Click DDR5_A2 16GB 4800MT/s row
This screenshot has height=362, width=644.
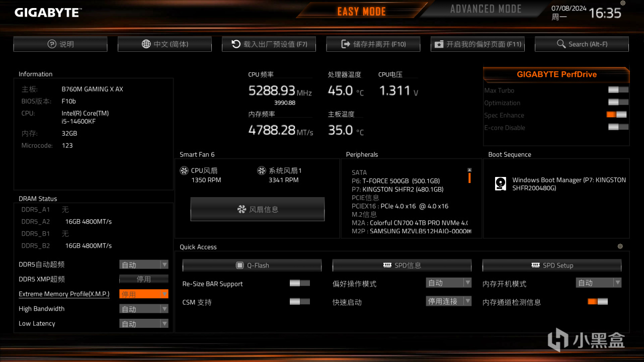click(66, 221)
